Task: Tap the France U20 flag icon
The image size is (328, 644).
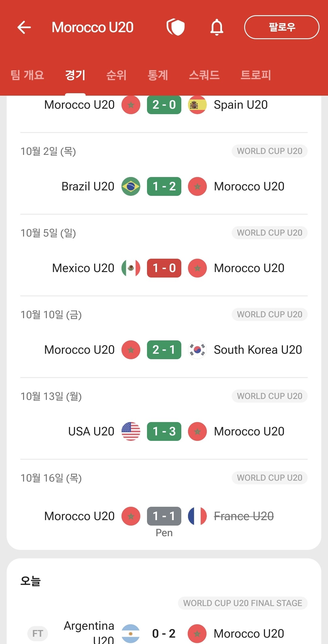Action: click(x=197, y=516)
